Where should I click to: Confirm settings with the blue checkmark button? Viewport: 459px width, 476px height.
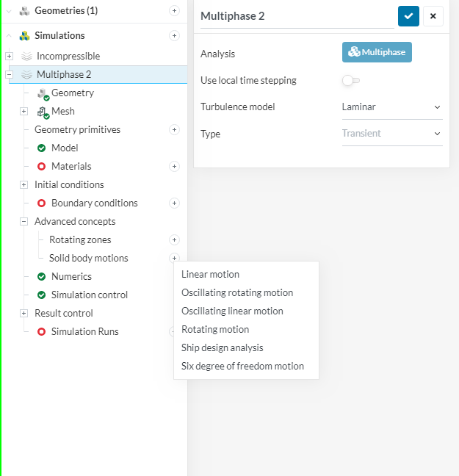click(x=408, y=16)
